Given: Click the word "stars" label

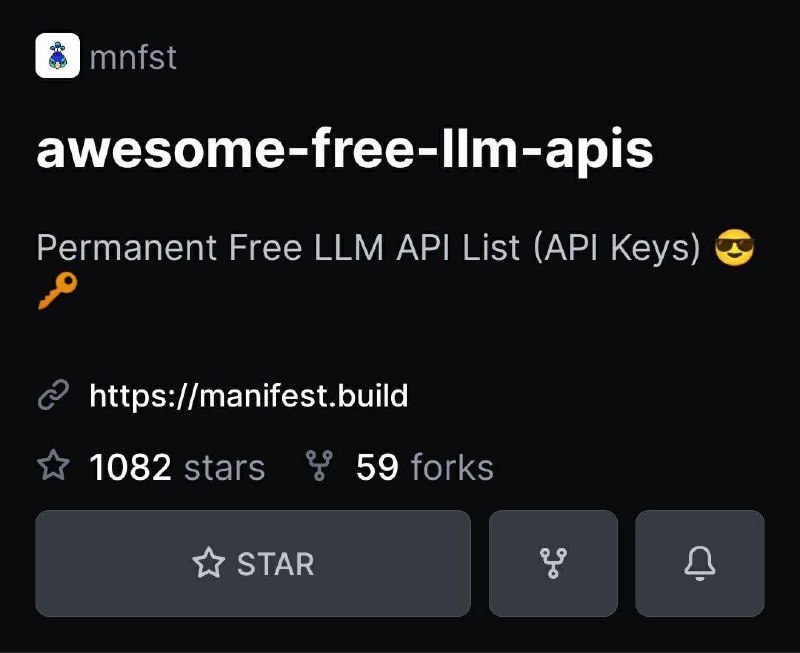Looking at the screenshot, I should pyautogui.click(x=223, y=467).
